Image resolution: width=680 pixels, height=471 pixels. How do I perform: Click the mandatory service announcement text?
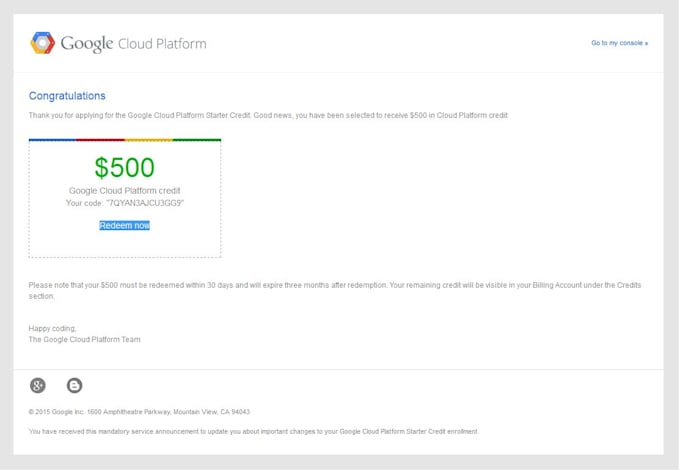click(253, 432)
